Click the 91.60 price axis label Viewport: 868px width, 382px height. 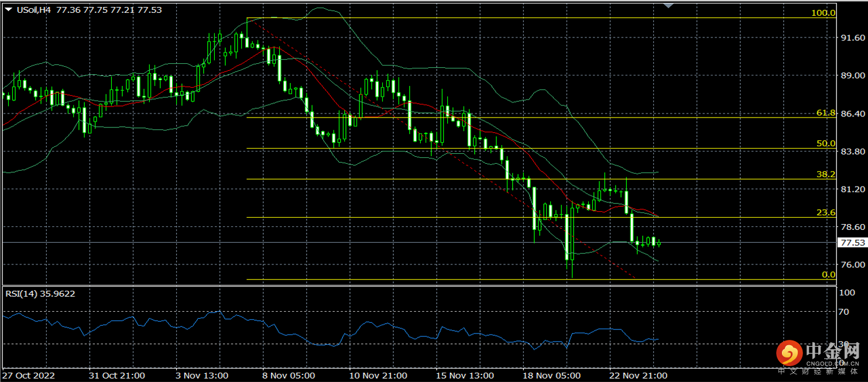[x=852, y=37]
